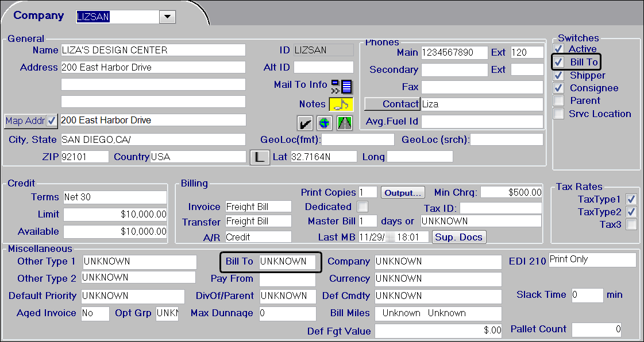
Task: Enable the Parent switch
Action: tap(558, 101)
